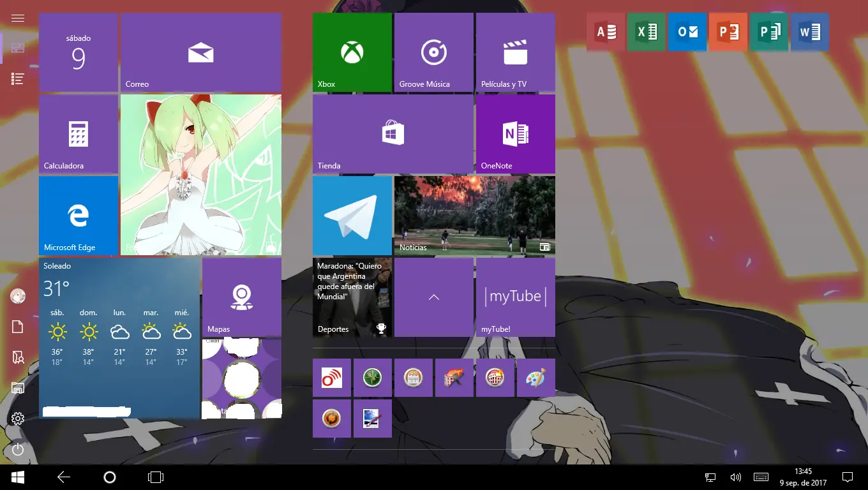This screenshot has height=490, width=868.
Task: Launch Microsoft PowerPoint tile
Action: pyautogui.click(x=728, y=32)
